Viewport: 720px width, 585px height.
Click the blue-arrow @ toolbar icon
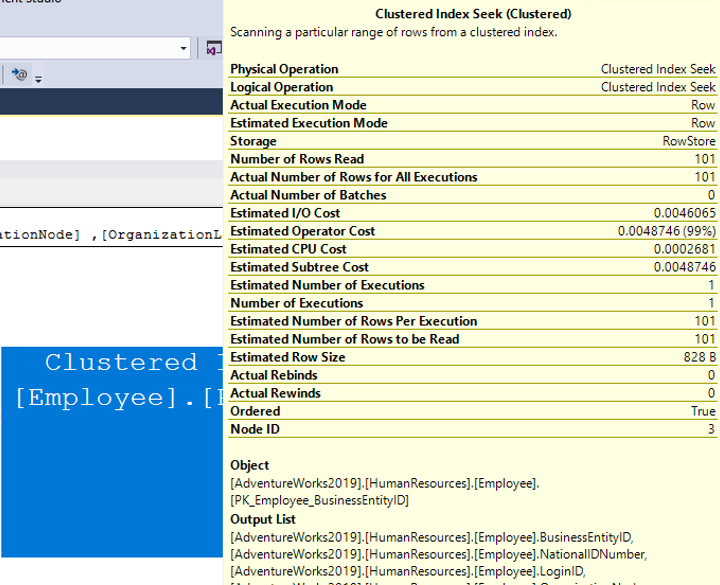coord(19,73)
